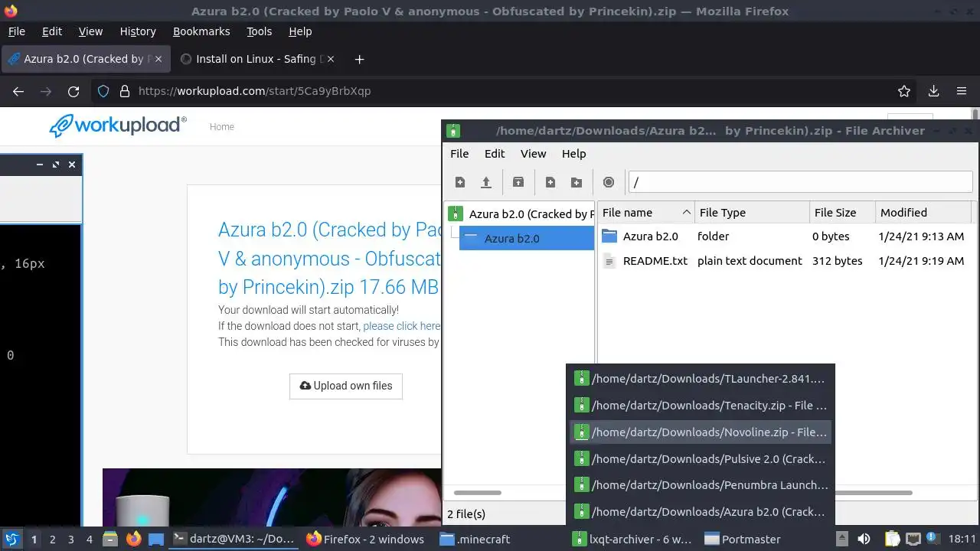This screenshot has height=551, width=980.
Task: Click the Add folder toolbar icon
Action: [x=577, y=182]
